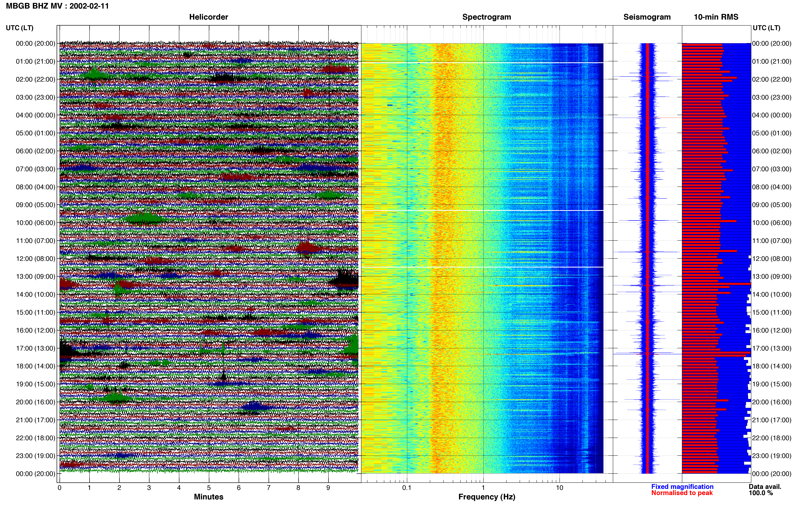Click the left '05:00 (01:00)' time label
This screenshot has width=812, height=508.
pyautogui.click(x=36, y=133)
